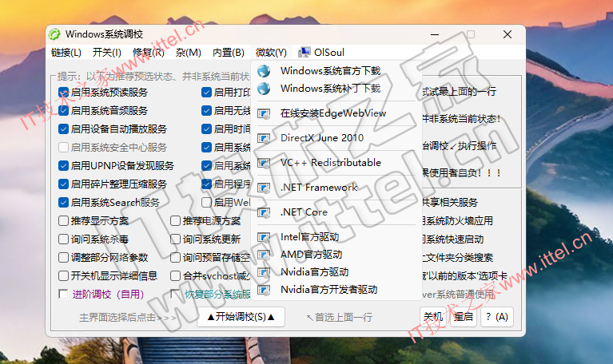Click the Windows系统补丁下載 globe icon

(265, 89)
